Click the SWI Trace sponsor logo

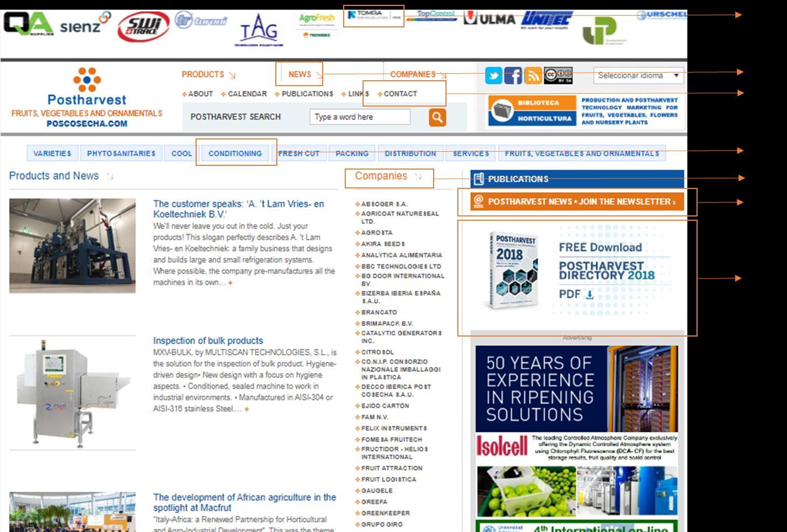pos(143,27)
